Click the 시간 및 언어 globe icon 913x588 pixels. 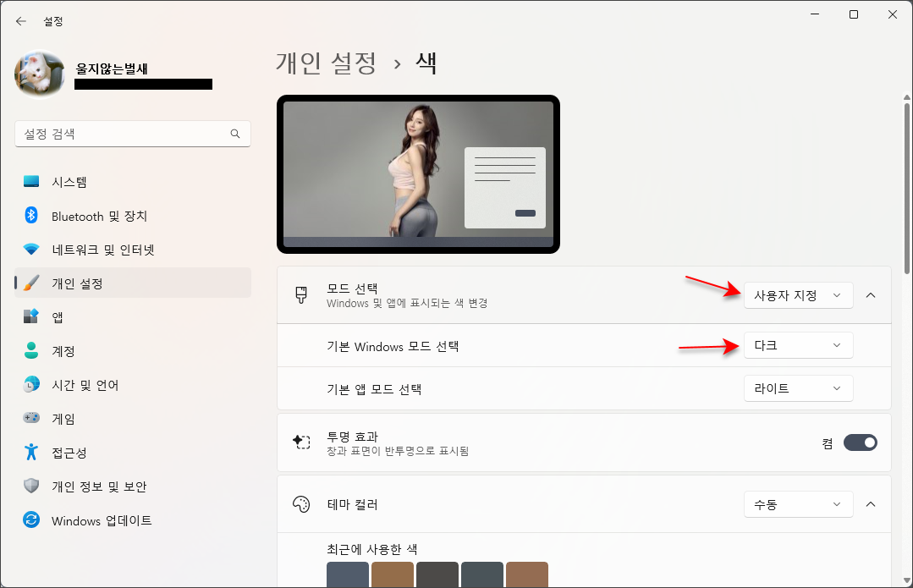click(x=31, y=384)
